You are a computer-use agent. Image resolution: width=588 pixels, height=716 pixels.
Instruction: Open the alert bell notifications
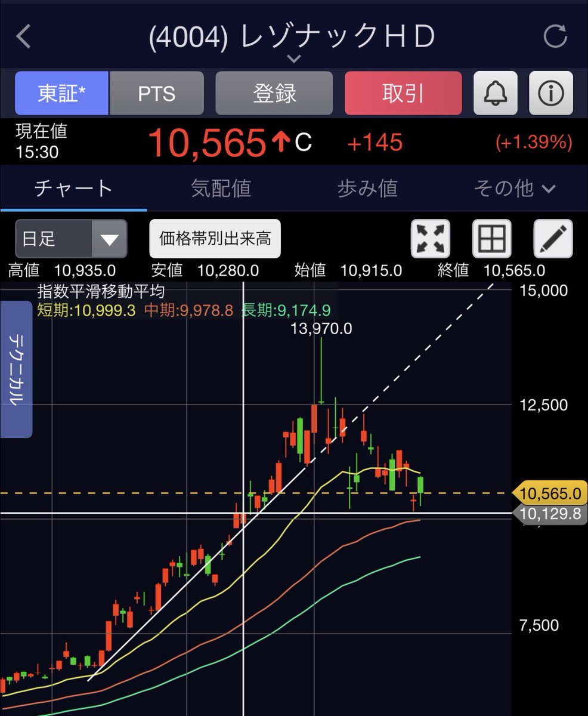pos(496,93)
